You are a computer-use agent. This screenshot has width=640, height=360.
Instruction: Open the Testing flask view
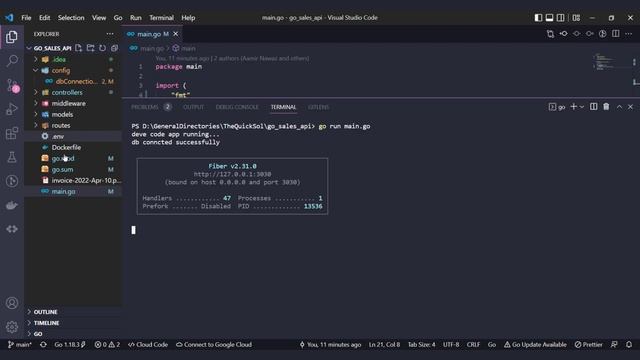[x=12, y=157]
